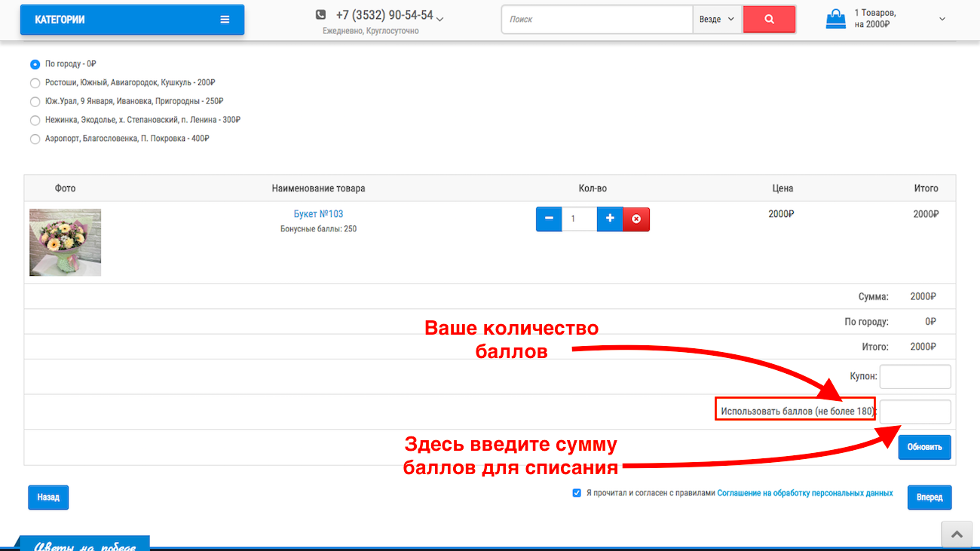Image resolution: width=980 pixels, height=551 pixels.
Task: Open the shopping bag cart icon
Action: coord(835,19)
